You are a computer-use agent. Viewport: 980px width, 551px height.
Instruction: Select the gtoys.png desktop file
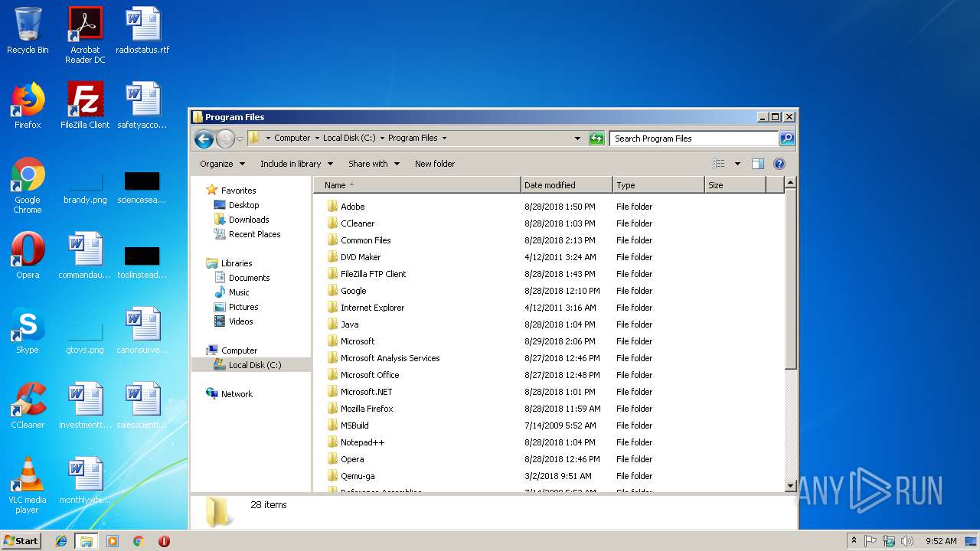pos(85,337)
